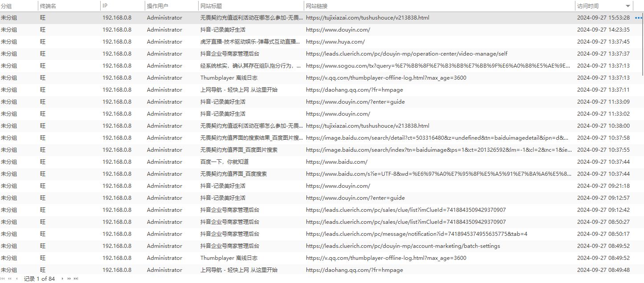Select timestamp 2024-09-27 08:50:17
644x283 pixels.
(x=603, y=234)
